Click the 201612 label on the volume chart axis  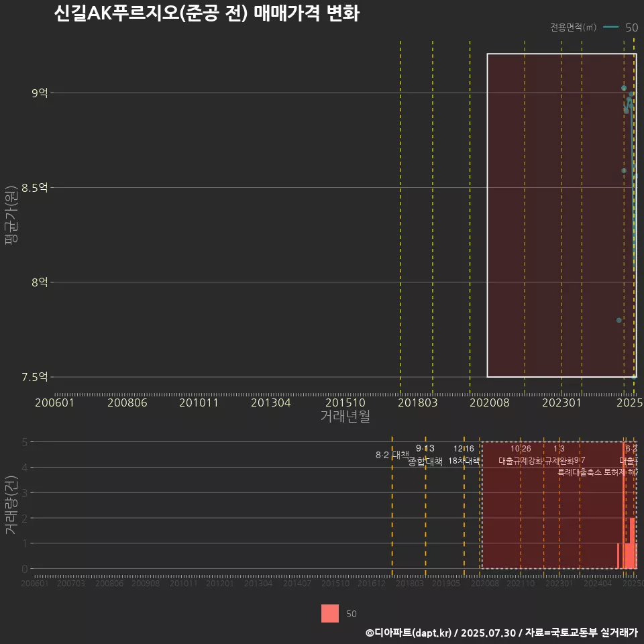(x=372, y=583)
